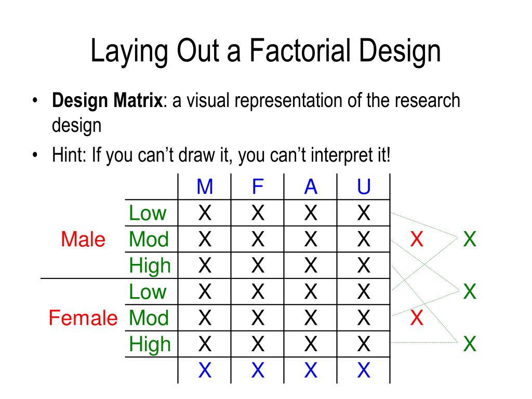Click the Hint bullet text line
Screen dimensions: 532x399
221,155
